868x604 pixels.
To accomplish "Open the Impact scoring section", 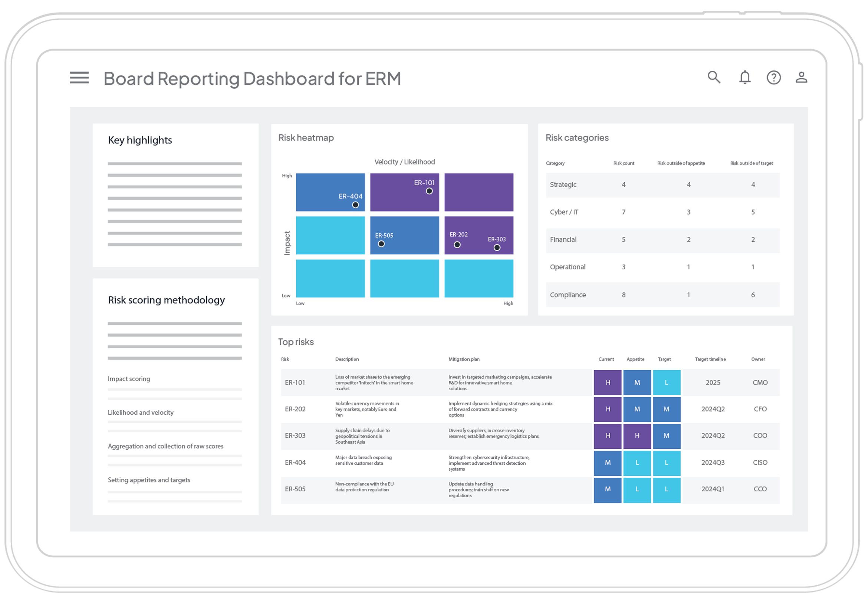I will [x=129, y=379].
